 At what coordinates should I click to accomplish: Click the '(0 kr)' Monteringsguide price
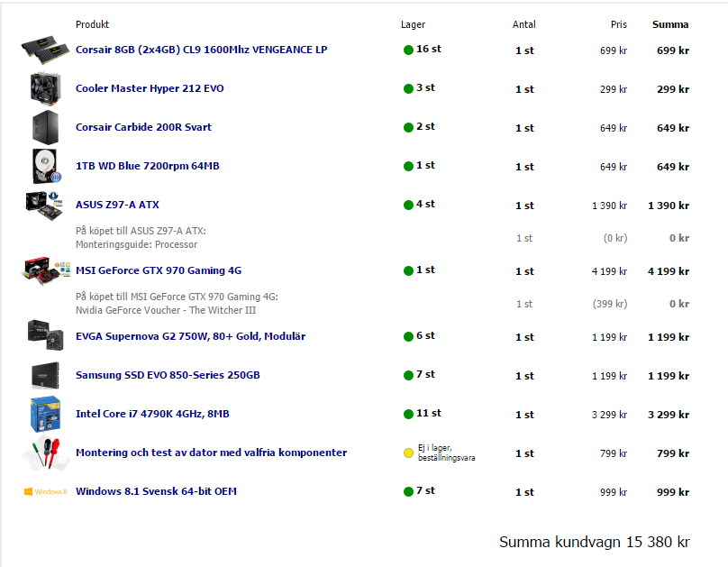[x=615, y=238]
